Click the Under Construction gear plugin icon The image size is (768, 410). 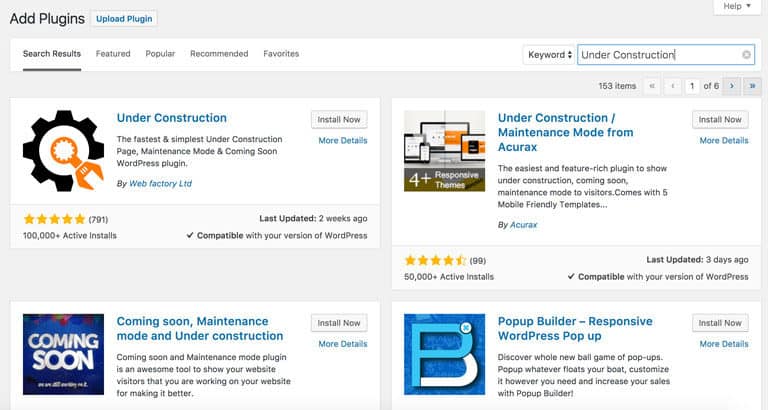pos(63,151)
